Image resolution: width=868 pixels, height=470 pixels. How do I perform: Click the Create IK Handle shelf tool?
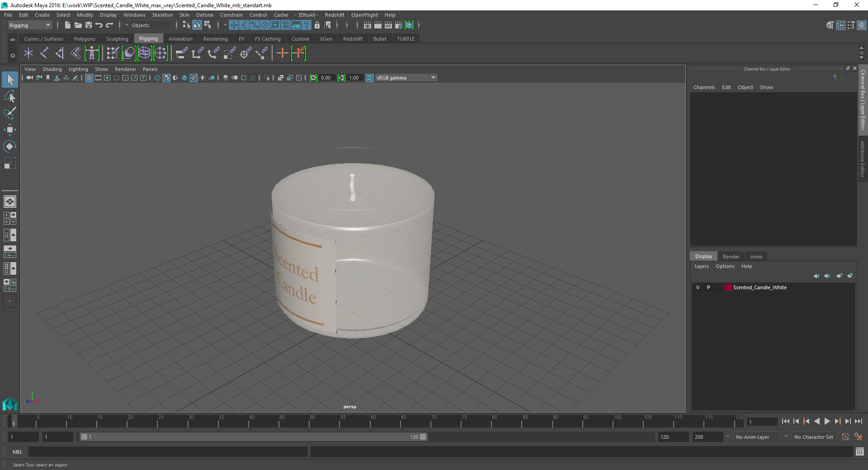click(x=60, y=53)
